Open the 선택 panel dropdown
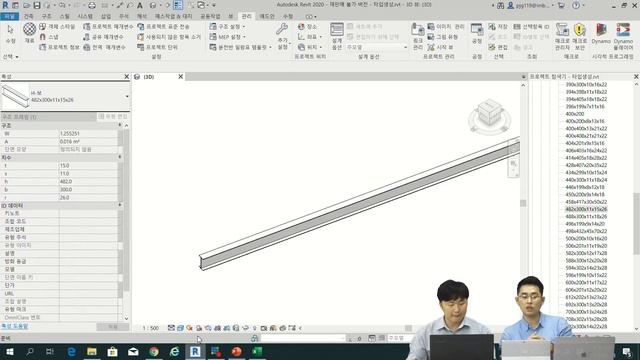This screenshot has height=360, width=640. coord(11,57)
